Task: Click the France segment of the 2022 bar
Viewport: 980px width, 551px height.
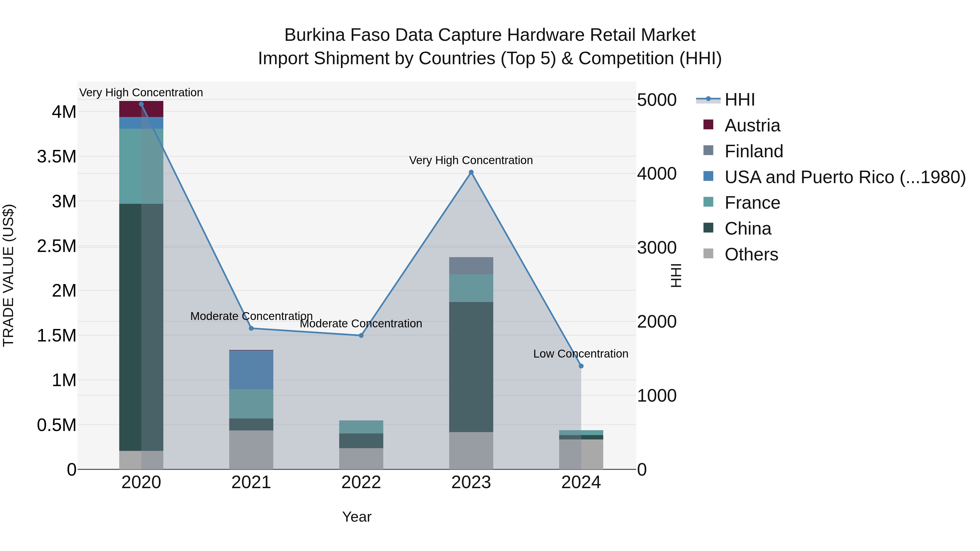Action: pyautogui.click(x=361, y=427)
